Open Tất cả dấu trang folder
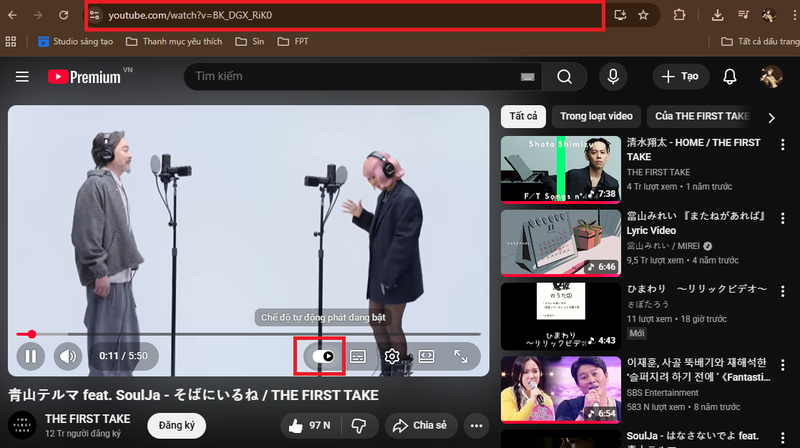This screenshot has width=800, height=448. (x=760, y=41)
